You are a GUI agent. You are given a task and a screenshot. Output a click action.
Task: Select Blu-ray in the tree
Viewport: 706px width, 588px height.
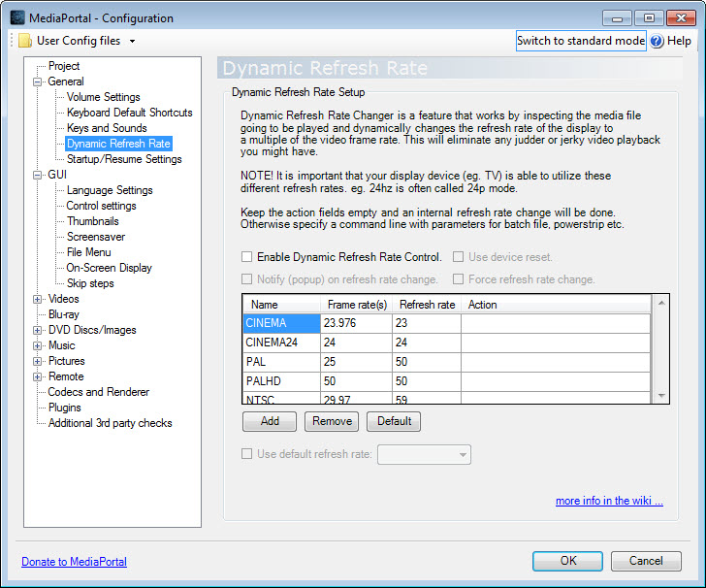tap(63, 315)
